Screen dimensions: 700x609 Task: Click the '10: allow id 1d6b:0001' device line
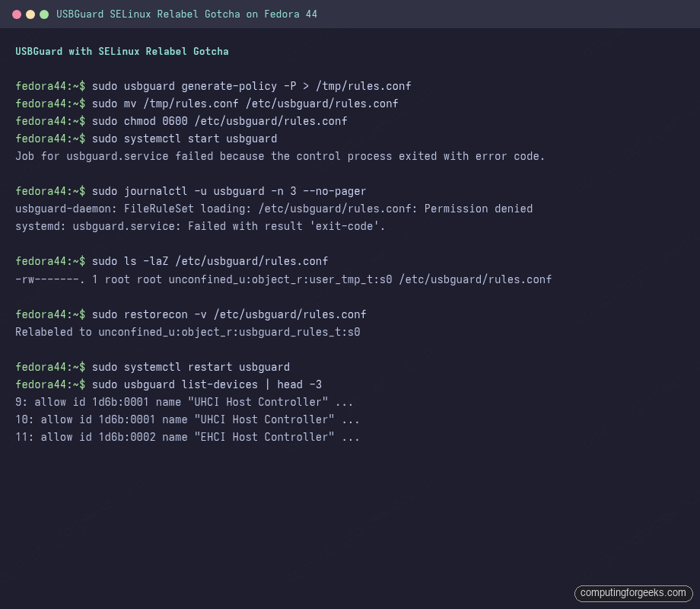point(187,419)
